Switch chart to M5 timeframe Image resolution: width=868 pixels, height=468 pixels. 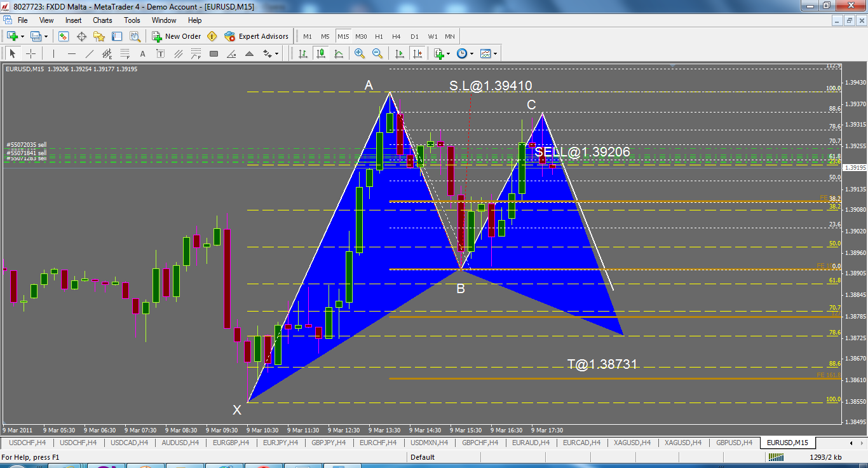pos(325,36)
